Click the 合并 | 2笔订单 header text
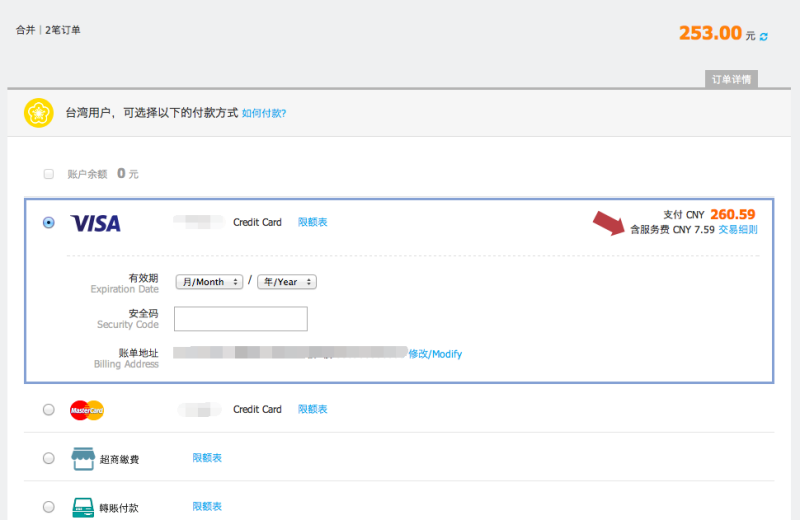The image size is (800, 520). [x=48, y=30]
